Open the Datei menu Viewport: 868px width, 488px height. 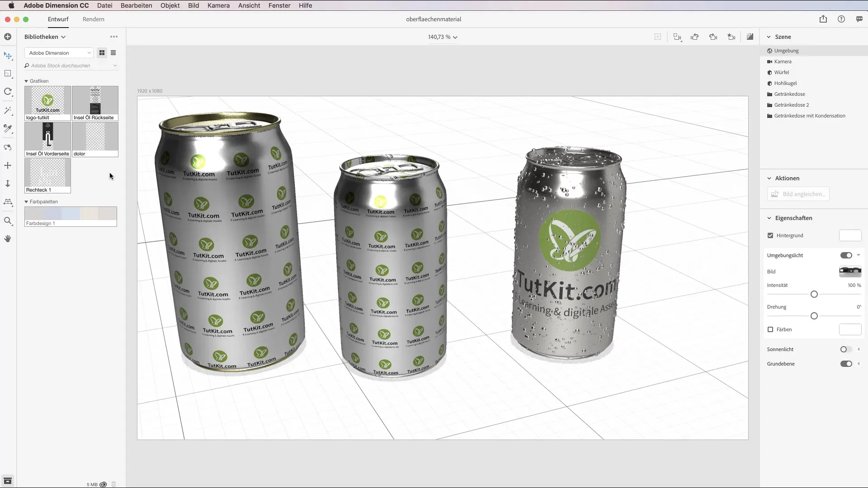(104, 5)
